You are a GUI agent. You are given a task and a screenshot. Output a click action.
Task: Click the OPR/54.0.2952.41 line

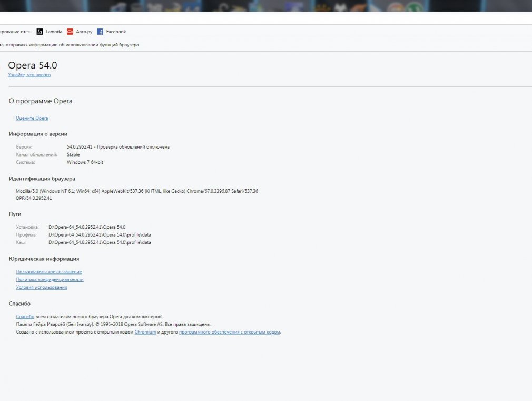coord(34,198)
